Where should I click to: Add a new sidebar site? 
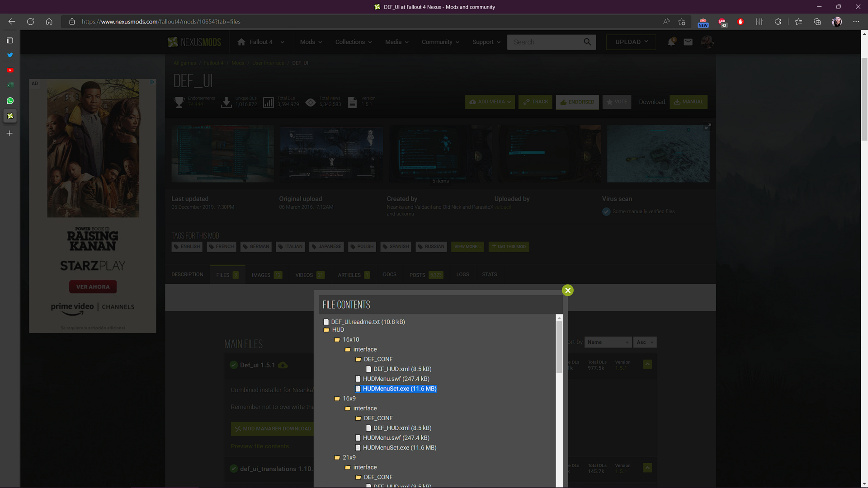(x=9, y=133)
